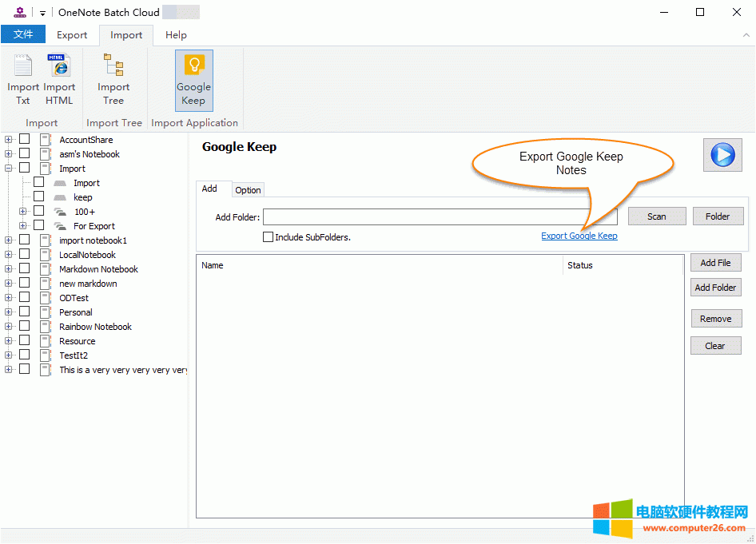
Task: Open the Export Google Keep link
Action: (x=579, y=236)
